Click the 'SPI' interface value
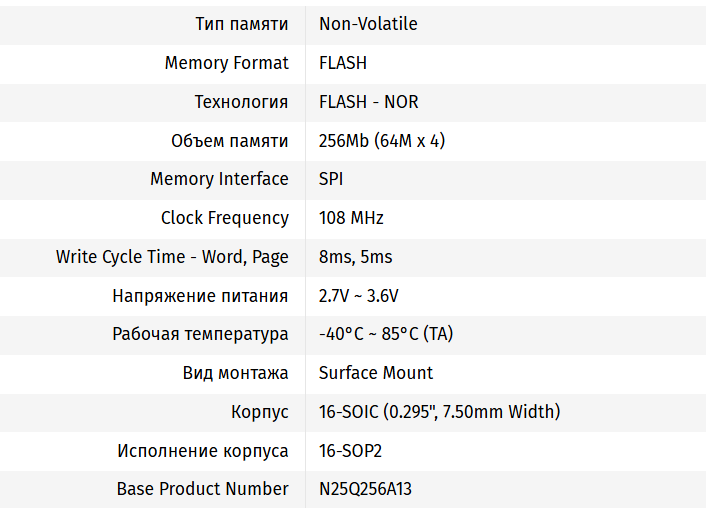 331,179
